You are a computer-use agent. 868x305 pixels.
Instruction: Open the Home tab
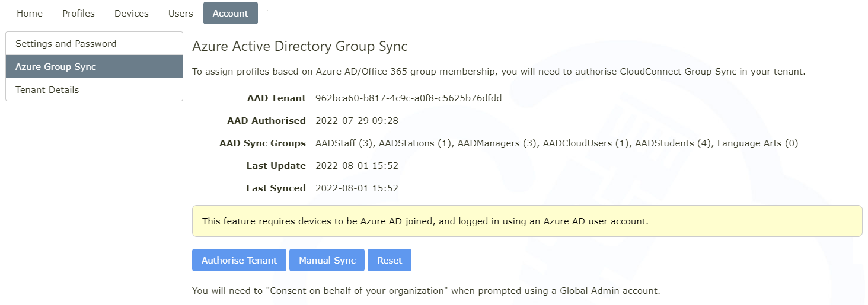tap(30, 14)
